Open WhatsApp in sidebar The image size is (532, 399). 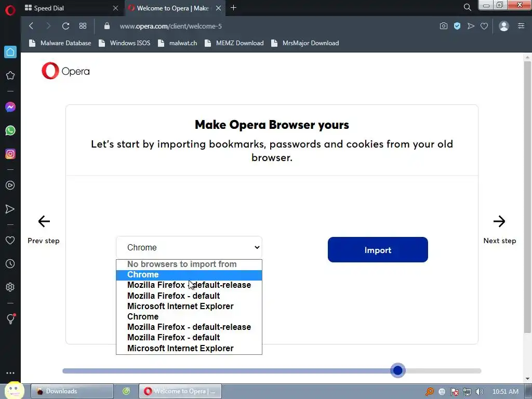click(x=10, y=130)
